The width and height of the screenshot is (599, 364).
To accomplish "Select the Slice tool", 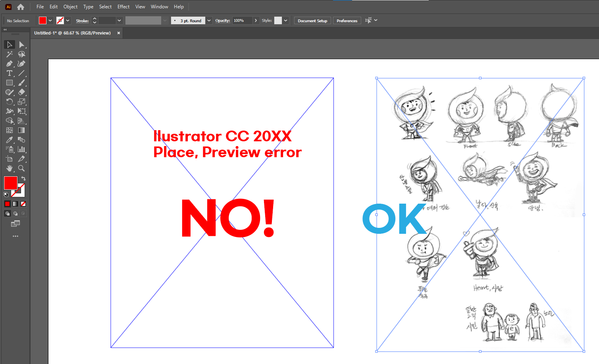I will point(21,159).
